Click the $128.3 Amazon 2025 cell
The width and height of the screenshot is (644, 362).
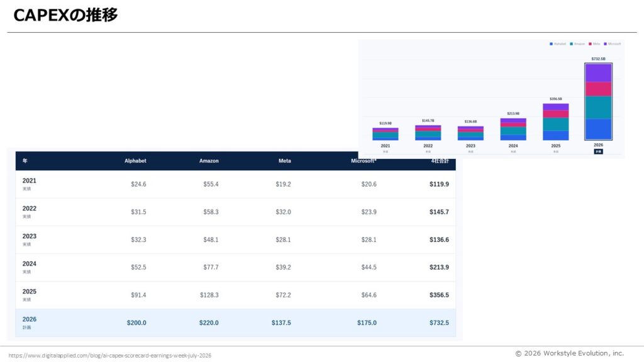tap(209, 295)
